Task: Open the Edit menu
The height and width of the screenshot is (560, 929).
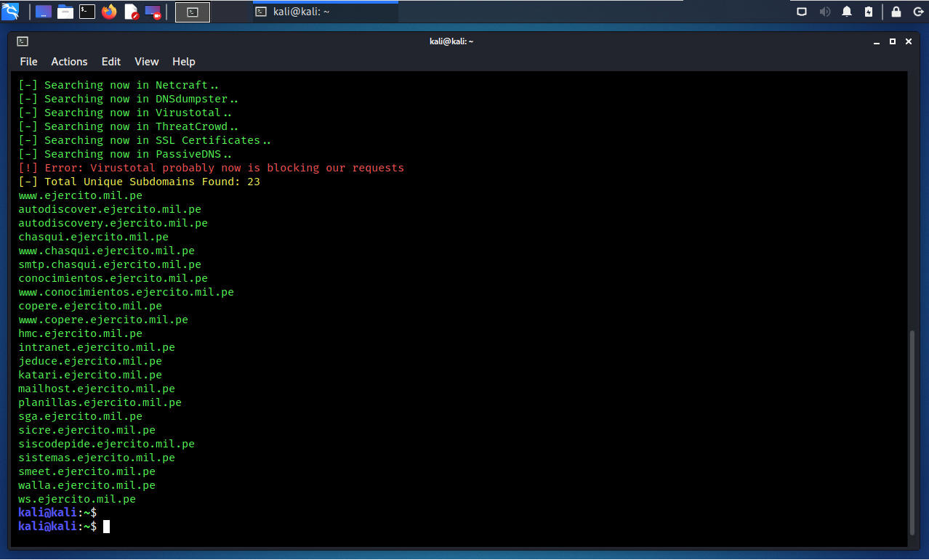Action: (111, 62)
